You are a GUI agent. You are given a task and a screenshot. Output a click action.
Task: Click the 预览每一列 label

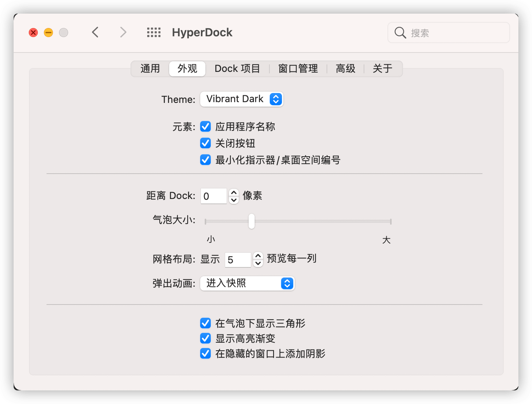[292, 258]
